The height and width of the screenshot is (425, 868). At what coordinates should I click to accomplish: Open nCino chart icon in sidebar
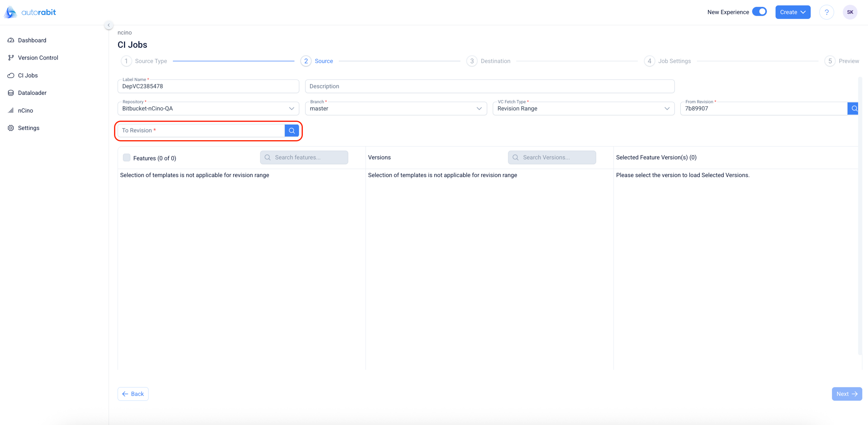11,110
